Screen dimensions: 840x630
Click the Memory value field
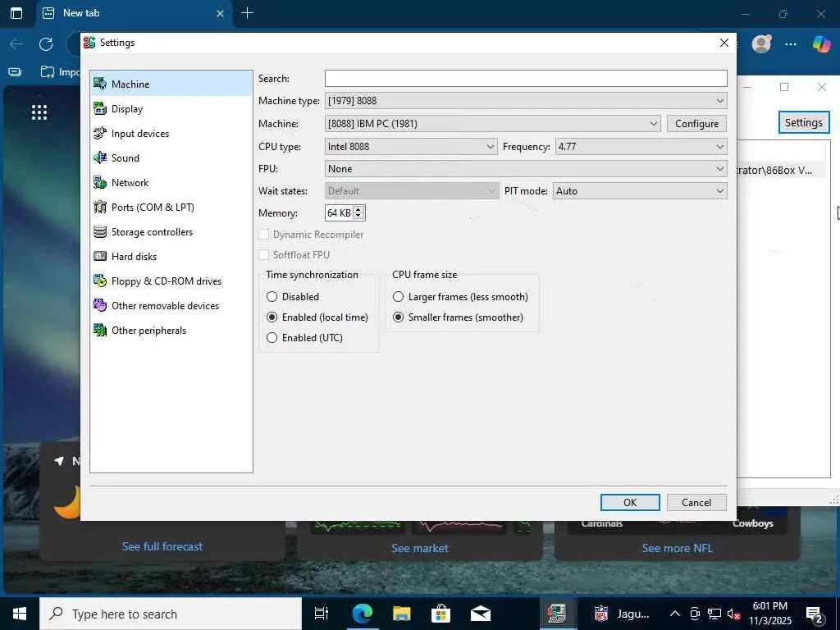[339, 212]
